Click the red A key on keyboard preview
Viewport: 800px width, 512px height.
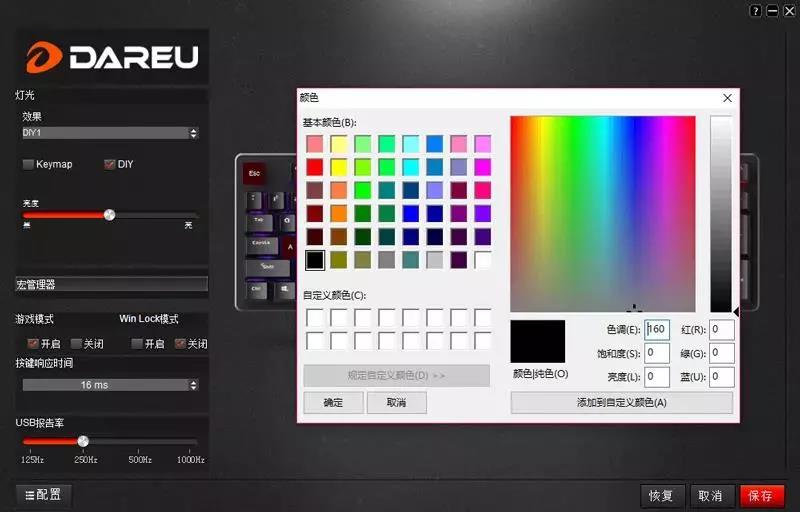[290, 247]
